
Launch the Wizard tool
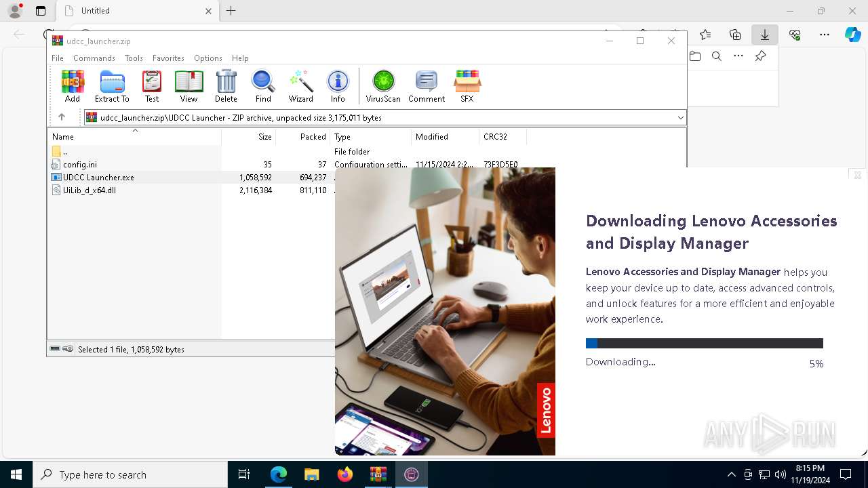[300, 86]
